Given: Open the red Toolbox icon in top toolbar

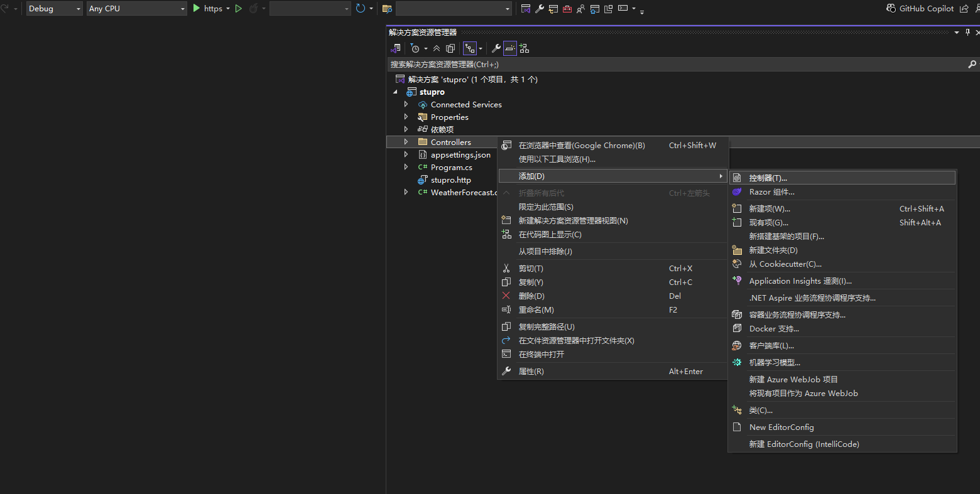Looking at the screenshot, I should point(567,9).
